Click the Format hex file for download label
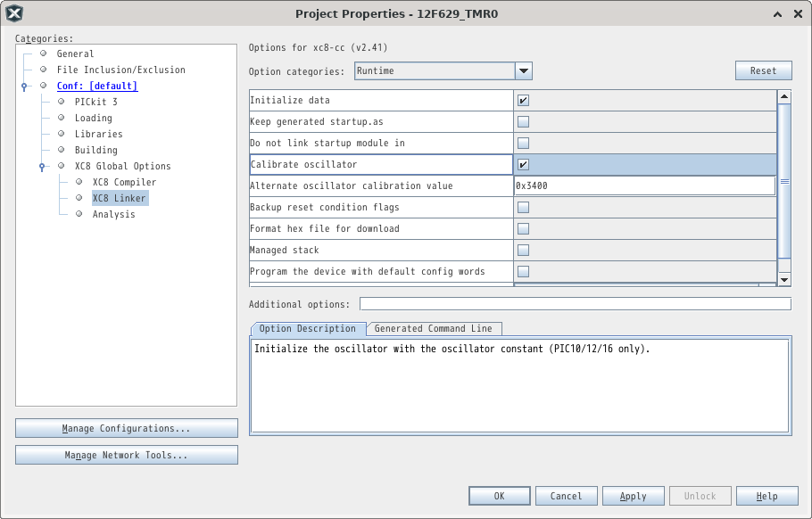Viewport: 812px width, 519px height. point(325,228)
